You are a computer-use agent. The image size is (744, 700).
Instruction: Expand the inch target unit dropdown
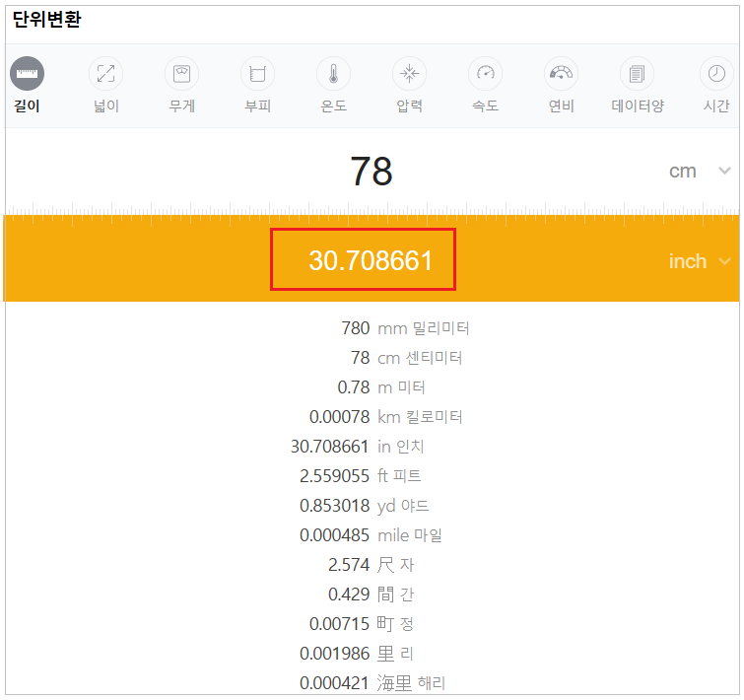click(700, 261)
